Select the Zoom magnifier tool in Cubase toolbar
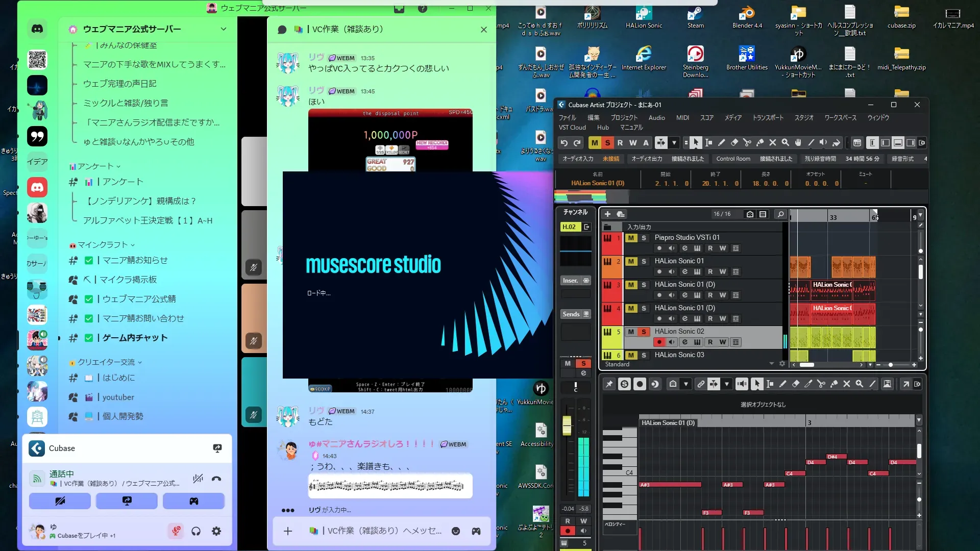The height and width of the screenshot is (551, 980). 786,143
